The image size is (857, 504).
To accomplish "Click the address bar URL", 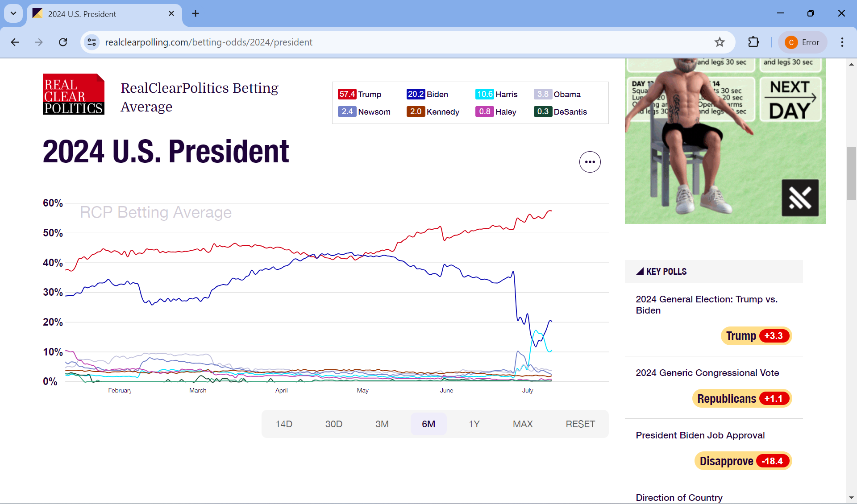I will [208, 42].
